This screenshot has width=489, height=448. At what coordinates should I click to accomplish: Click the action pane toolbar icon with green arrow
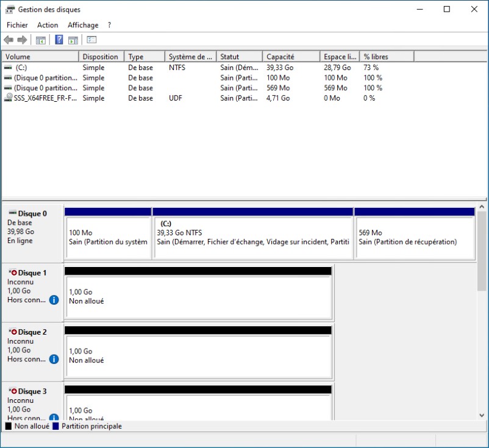[73, 40]
